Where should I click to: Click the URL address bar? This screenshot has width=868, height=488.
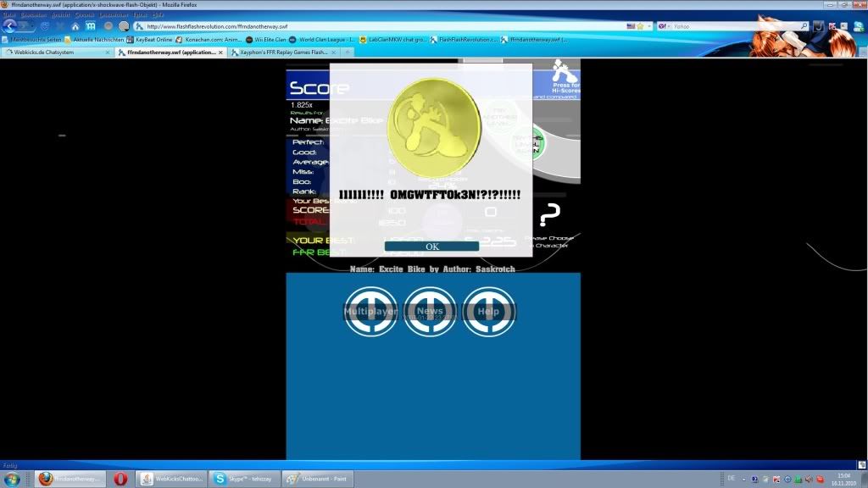click(381, 26)
